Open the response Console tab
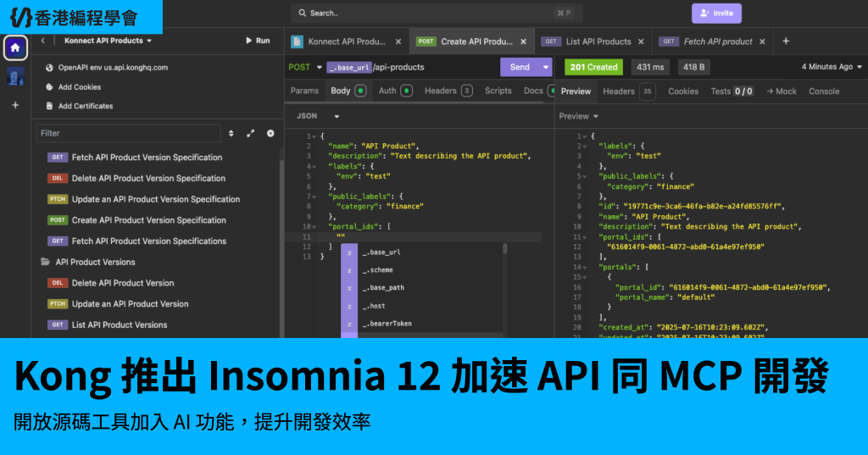This screenshot has height=455, width=868. click(823, 92)
